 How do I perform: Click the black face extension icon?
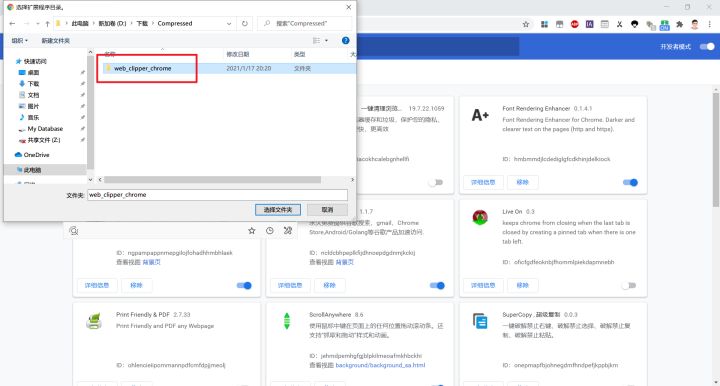click(x=635, y=24)
